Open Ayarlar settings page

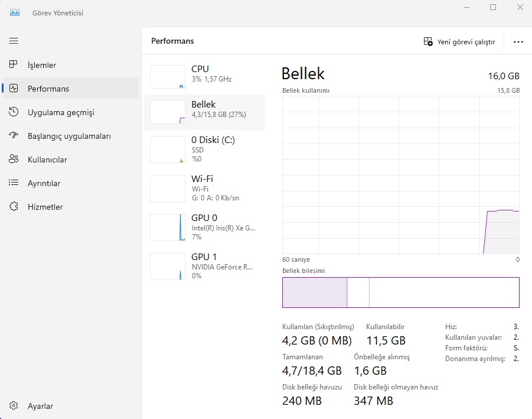click(x=70, y=406)
